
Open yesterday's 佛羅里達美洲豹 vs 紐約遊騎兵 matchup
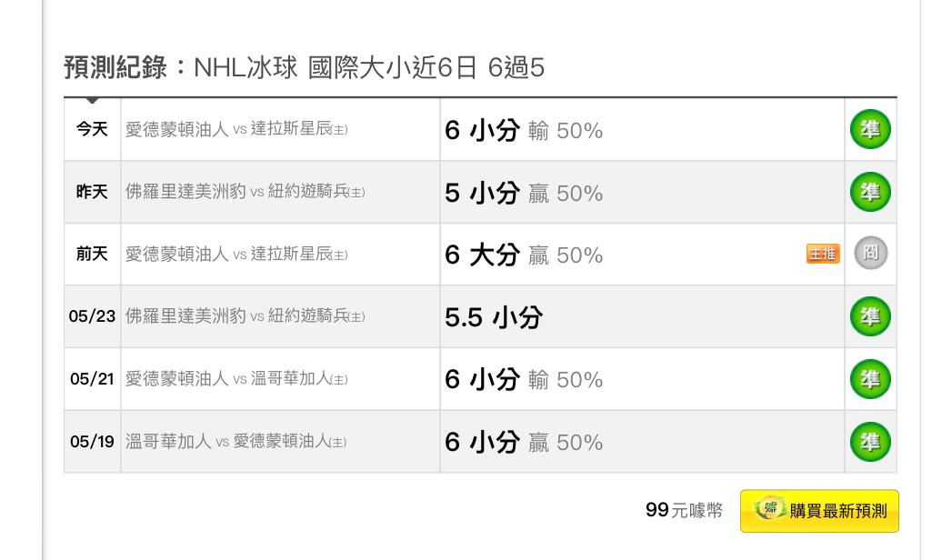click(245, 192)
